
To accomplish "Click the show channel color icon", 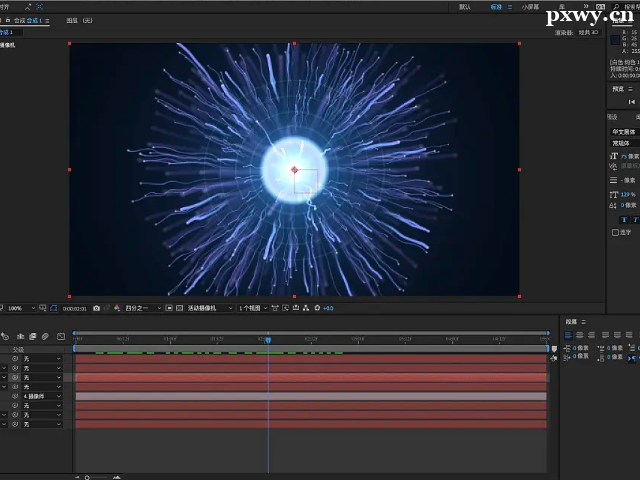I will coord(117,308).
